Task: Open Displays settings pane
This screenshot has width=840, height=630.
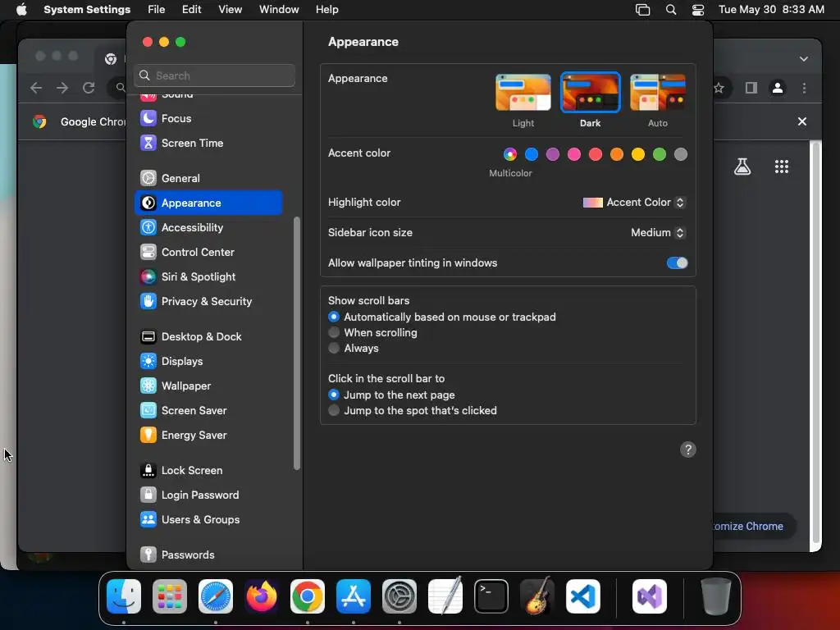Action: [x=208, y=362]
